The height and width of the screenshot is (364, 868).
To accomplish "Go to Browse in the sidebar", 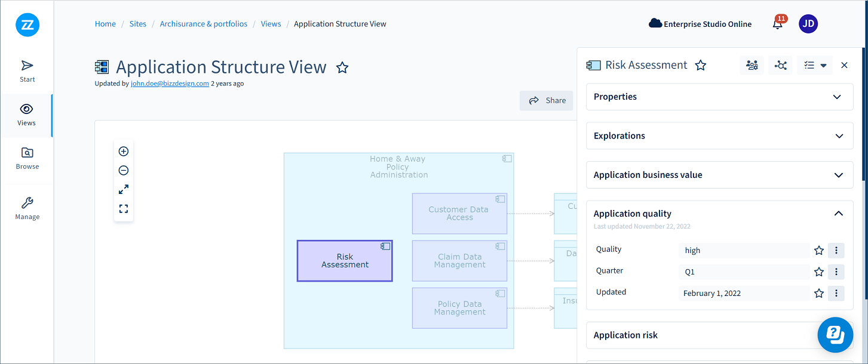I will 27,159.
